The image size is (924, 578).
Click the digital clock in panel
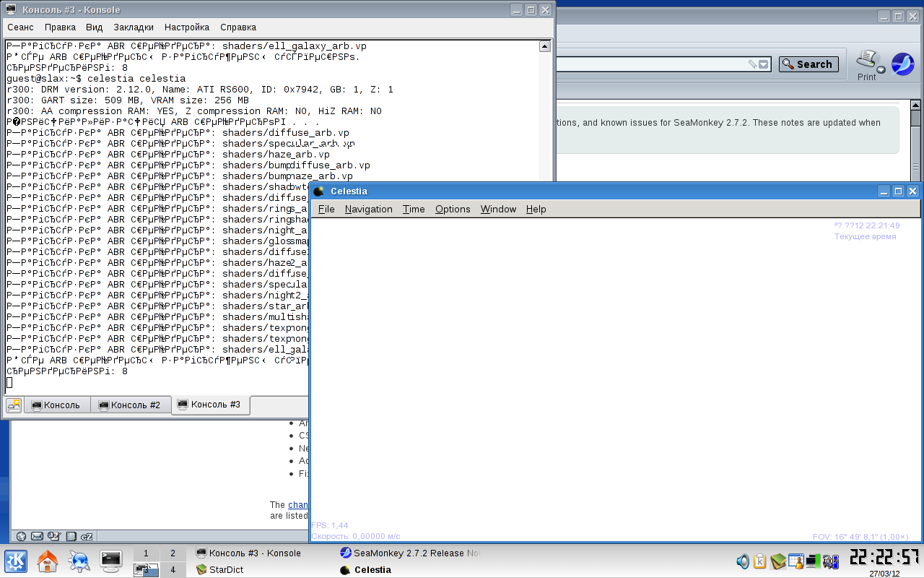click(x=884, y=557)
